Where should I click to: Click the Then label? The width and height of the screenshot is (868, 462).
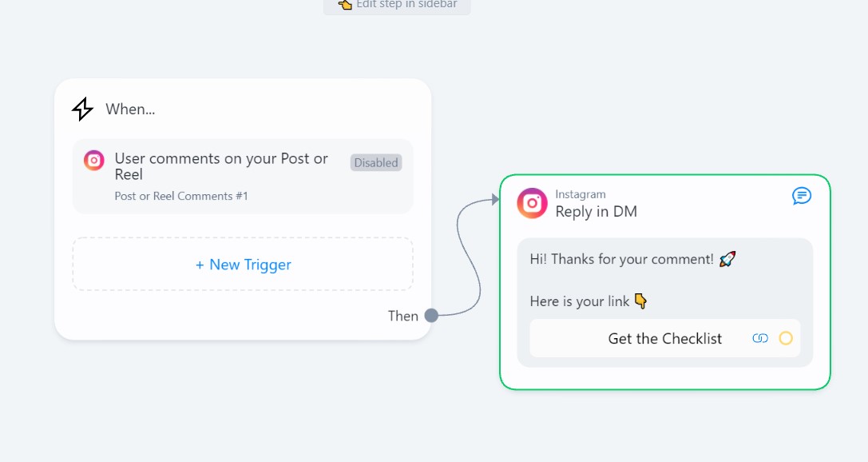(x=403, y=316)
